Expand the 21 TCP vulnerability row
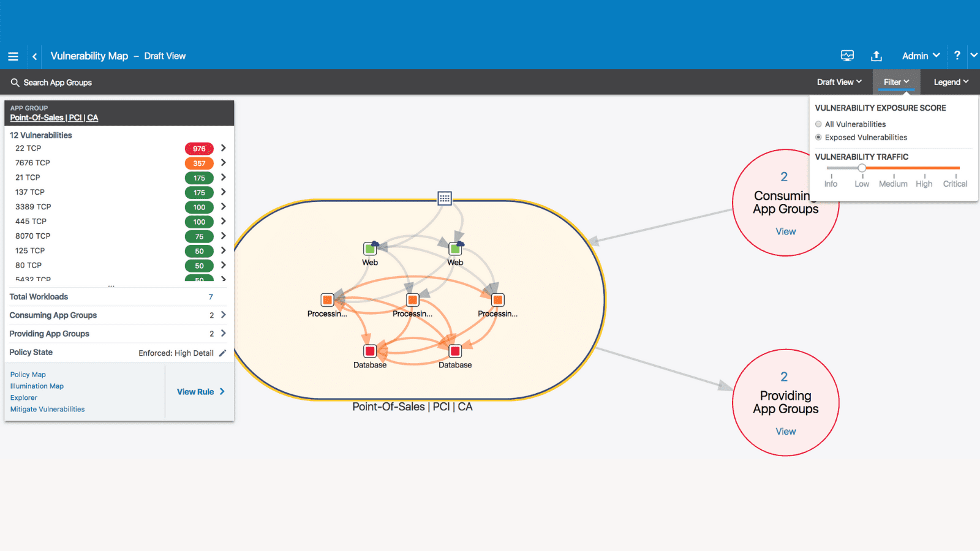Image resolution: width=980 pixels, height=551 pixels. [224, 178]
